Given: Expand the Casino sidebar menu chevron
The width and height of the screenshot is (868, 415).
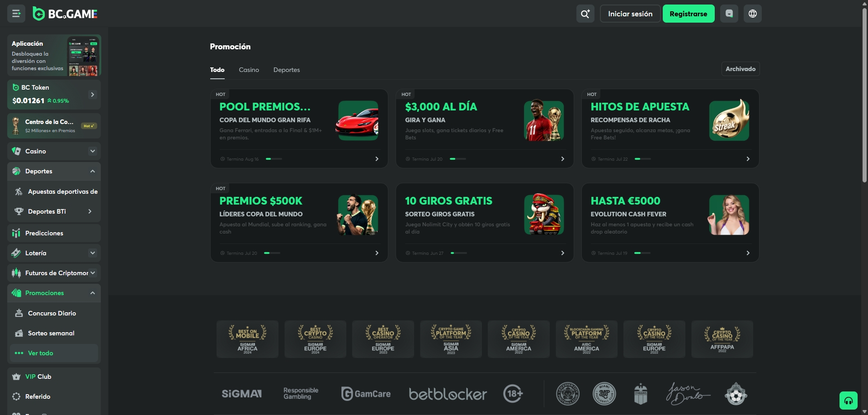Looking at the screenshot, I should 93,151.
